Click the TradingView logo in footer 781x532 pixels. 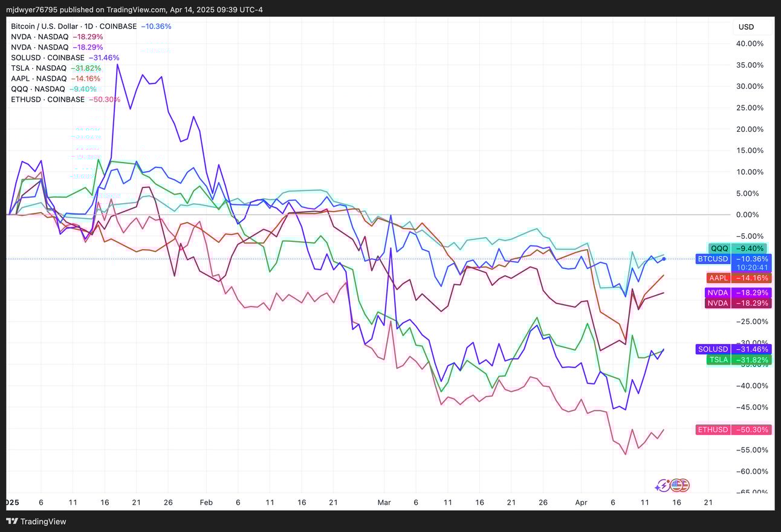36,521
